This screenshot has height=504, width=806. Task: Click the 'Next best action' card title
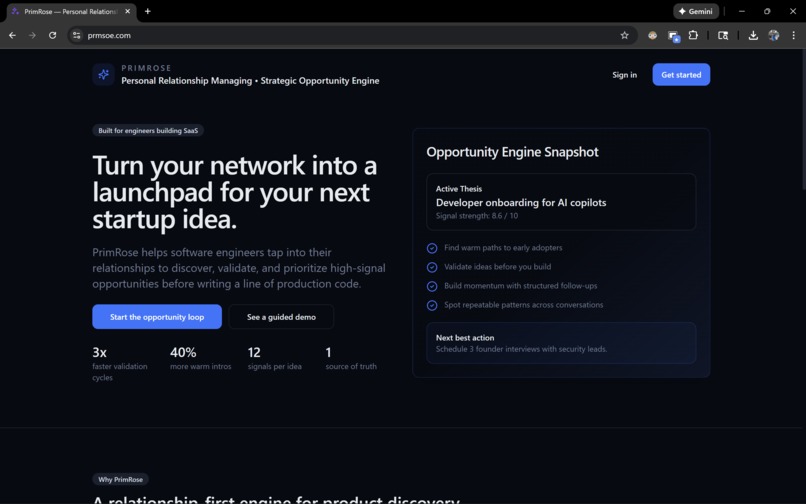pos(465,338)
